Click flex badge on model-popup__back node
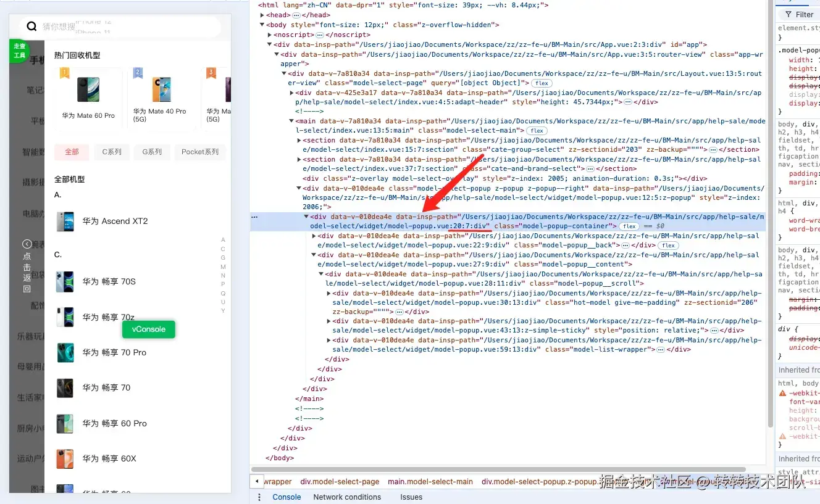The height and width of the screenshot is (504, 820). (667, 246)
